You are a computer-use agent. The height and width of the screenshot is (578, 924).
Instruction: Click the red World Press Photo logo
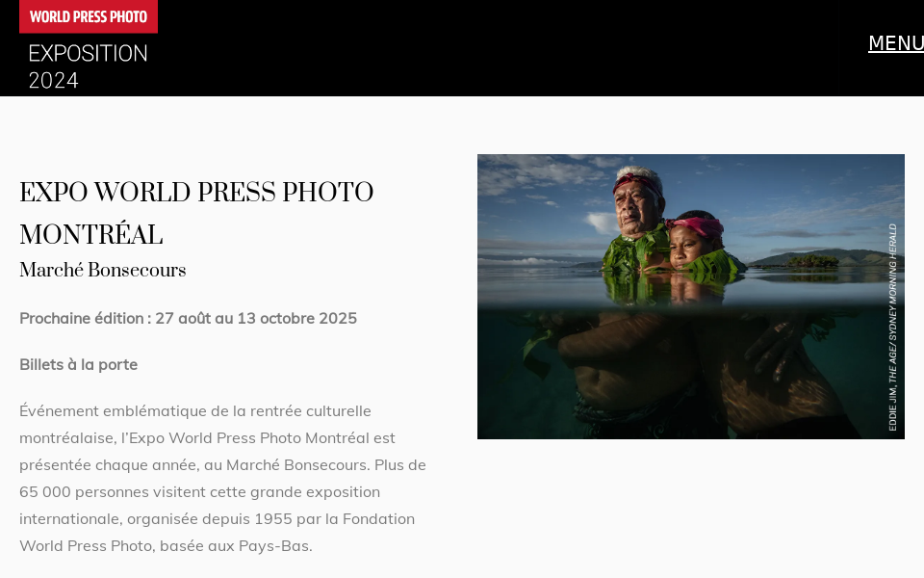[x=89, y=16]
